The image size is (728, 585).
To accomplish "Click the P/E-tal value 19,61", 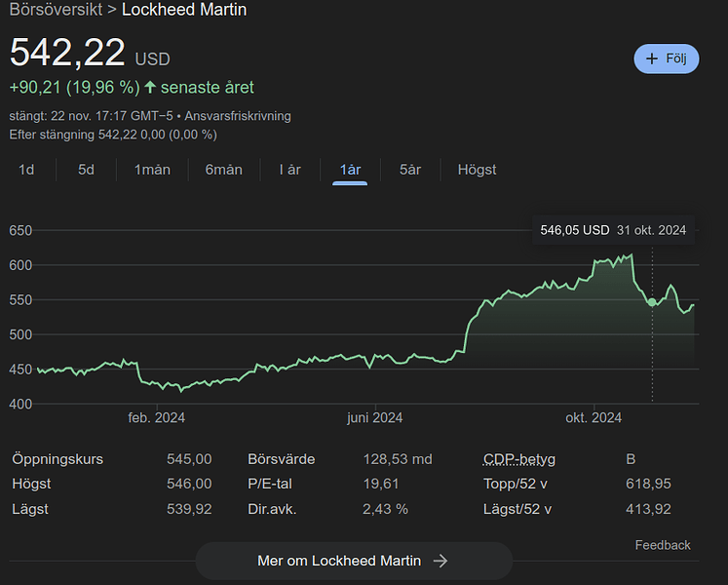I will coord(381,484).
